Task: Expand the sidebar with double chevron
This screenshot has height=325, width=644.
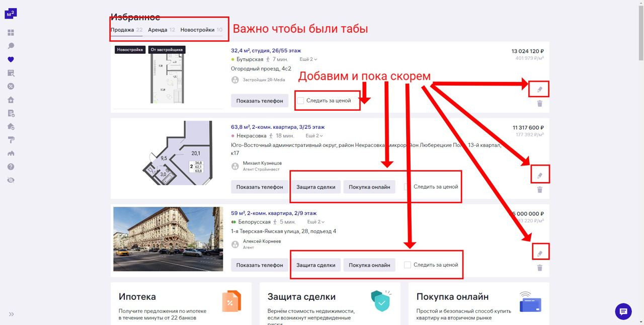Action: (11, 314)
